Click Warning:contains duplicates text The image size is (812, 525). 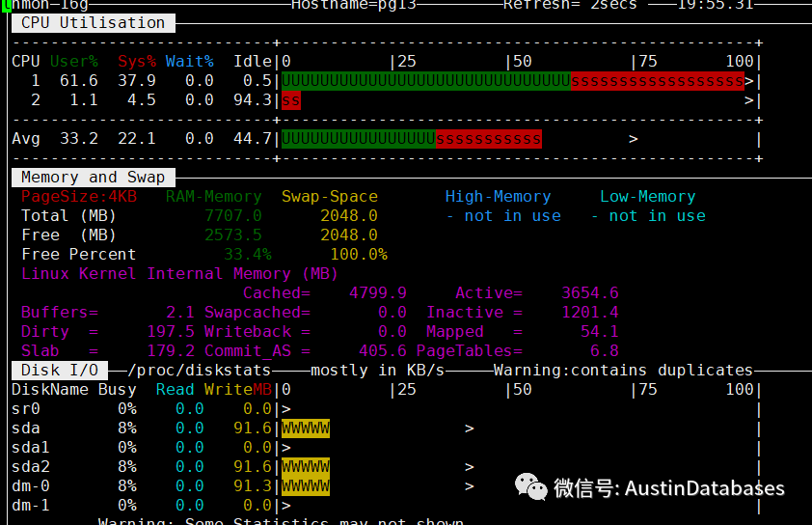(x=624, y=370)
